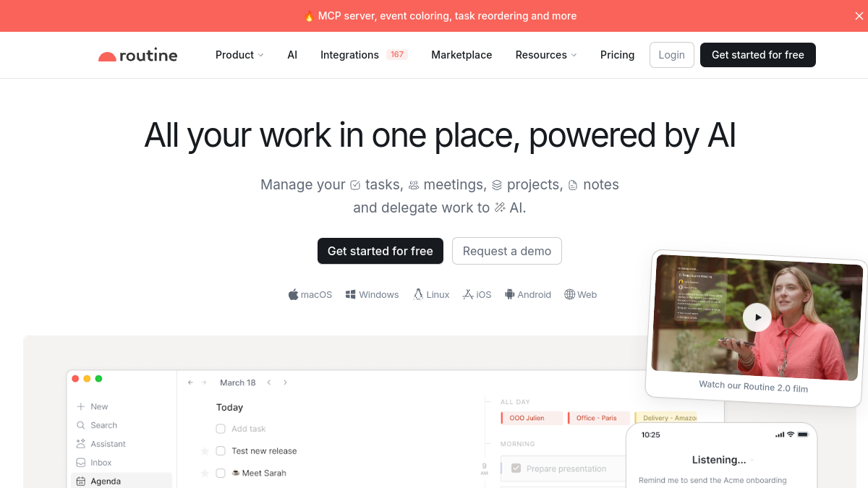
Task: Click header Get started for free button
Action: (758, 55)
